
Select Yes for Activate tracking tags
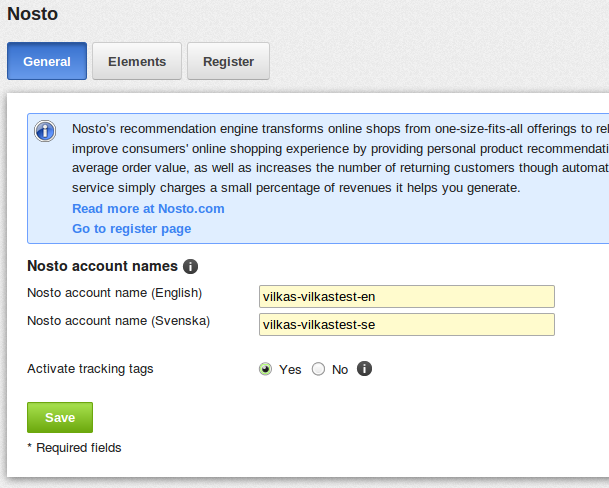pyautogui.click(x=266, y=369)
